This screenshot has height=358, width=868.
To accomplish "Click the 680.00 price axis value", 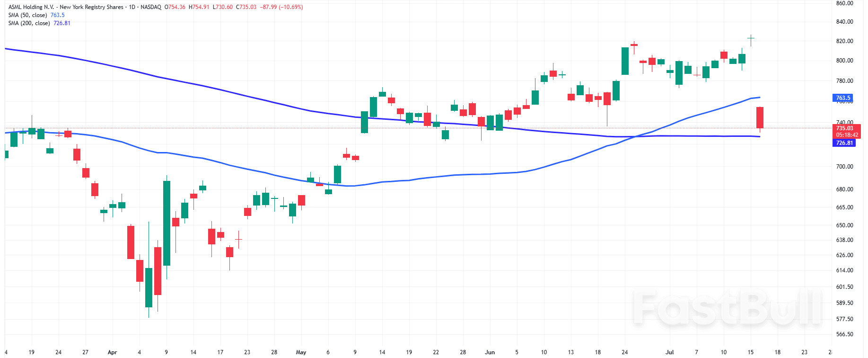I will (x=844, y=189).
